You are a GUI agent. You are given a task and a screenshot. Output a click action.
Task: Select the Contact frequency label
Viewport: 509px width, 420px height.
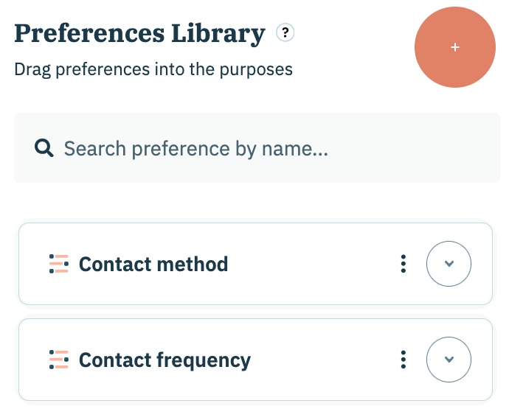pyautogui.click(x=165, y=360)
